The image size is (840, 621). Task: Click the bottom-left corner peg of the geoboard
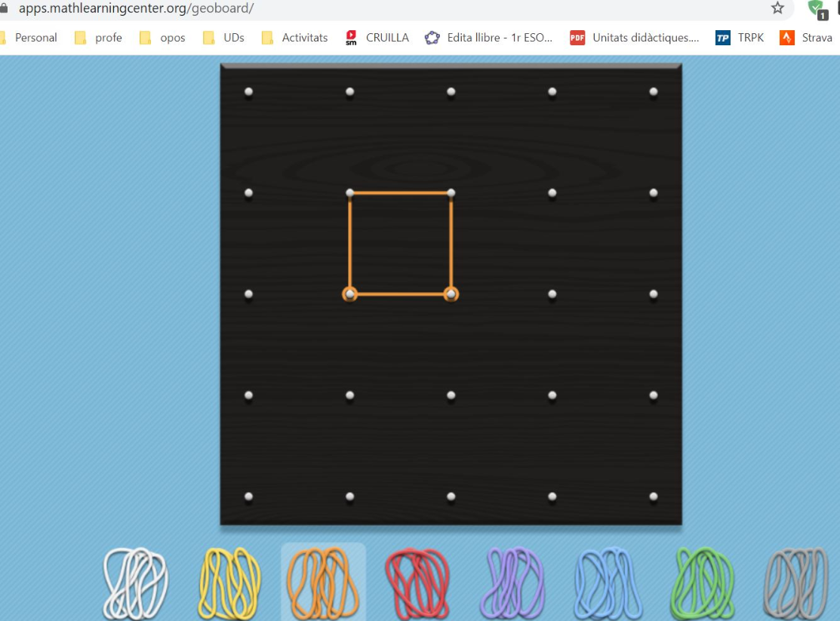248,496
